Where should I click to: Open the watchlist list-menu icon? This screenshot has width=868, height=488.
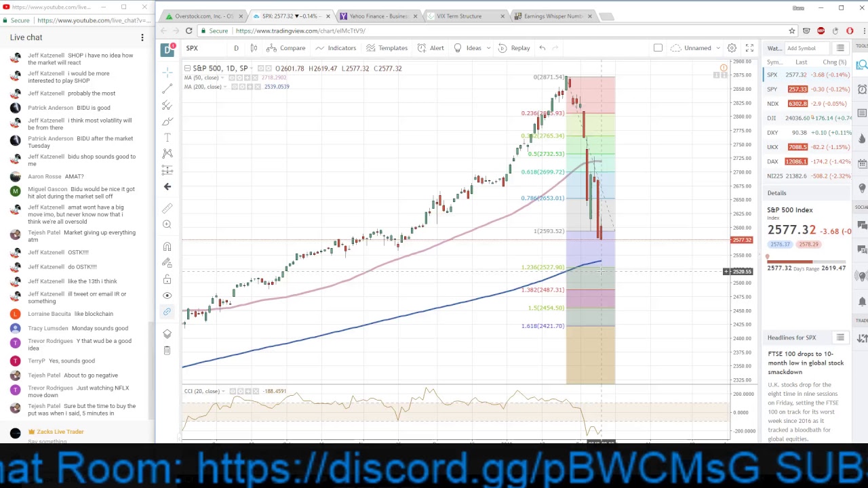pos(840,48)
